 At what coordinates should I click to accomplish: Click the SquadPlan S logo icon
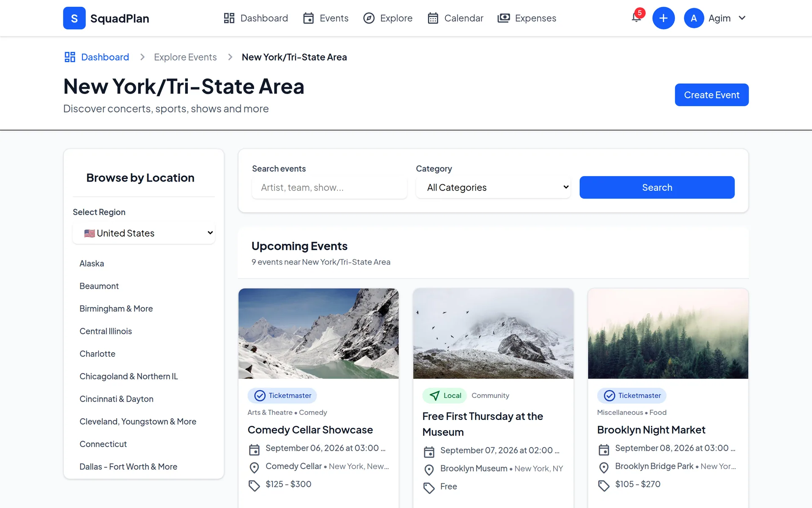(x=74, y=18)
